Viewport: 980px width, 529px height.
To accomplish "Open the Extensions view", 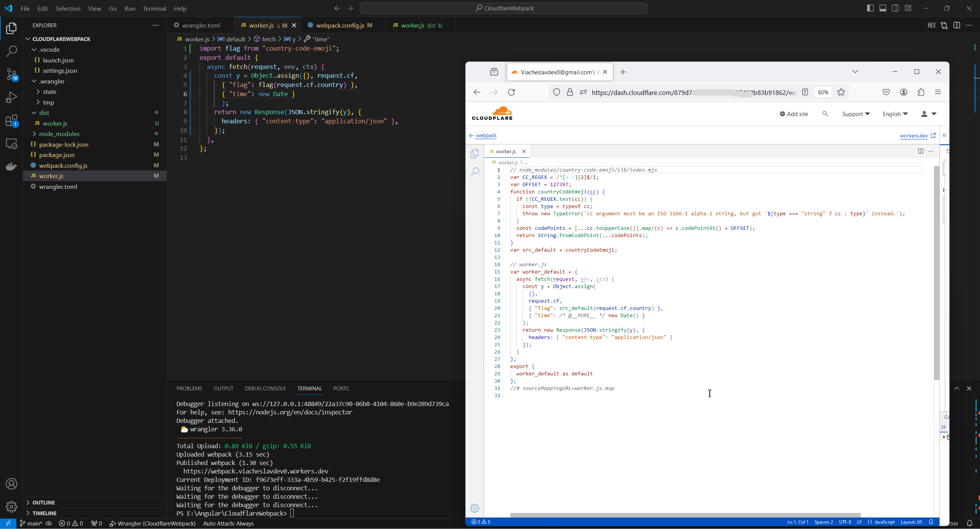I will [x=11, y=121].
